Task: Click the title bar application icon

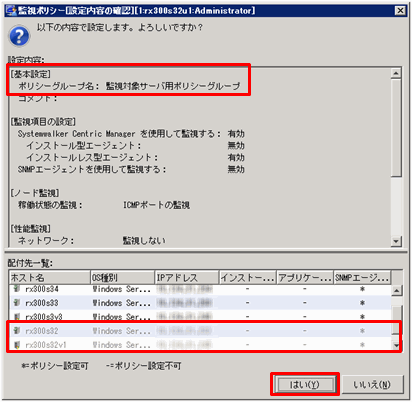Action: pos(11,11)
